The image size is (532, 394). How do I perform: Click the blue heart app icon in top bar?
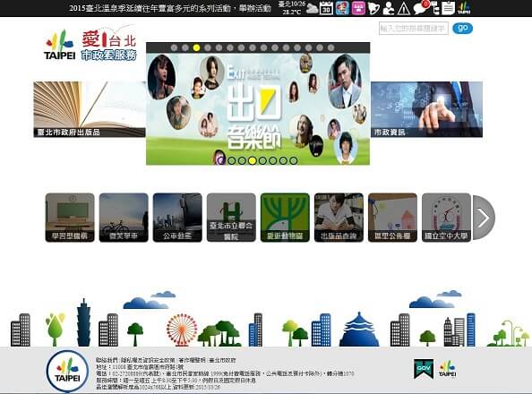pos(342,8)
